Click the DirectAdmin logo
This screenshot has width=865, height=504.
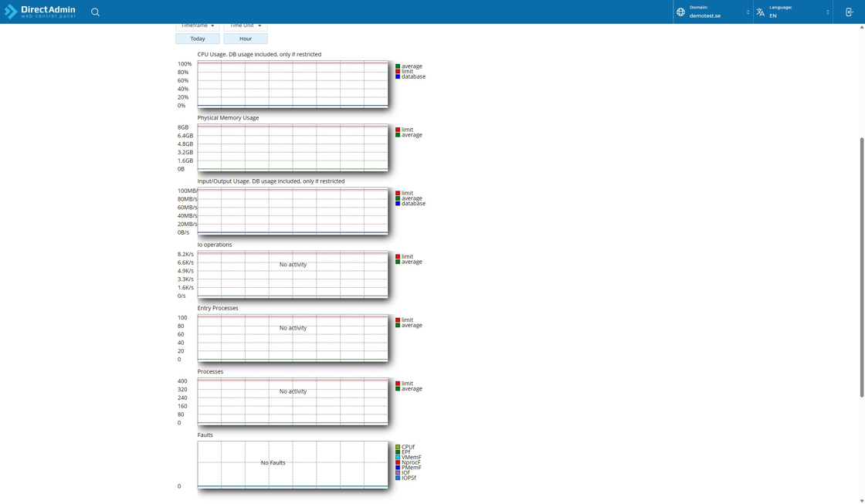(x=40, y=12)
